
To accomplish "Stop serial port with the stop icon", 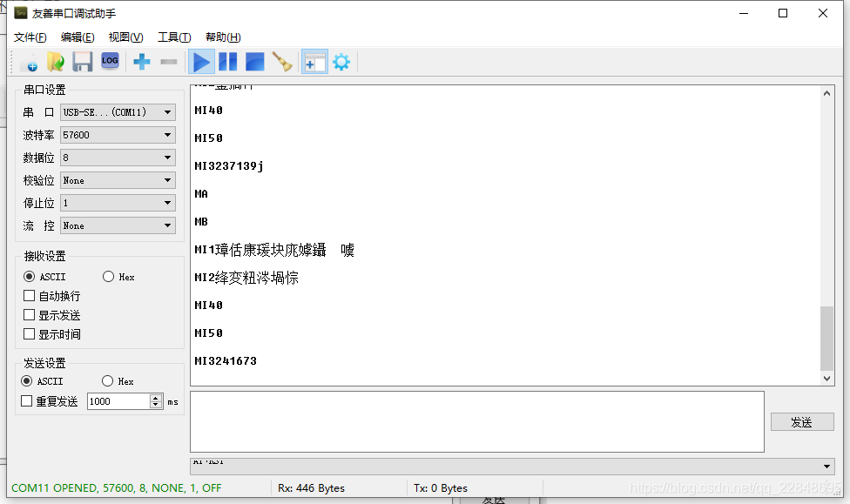I will tap(255, 62).
